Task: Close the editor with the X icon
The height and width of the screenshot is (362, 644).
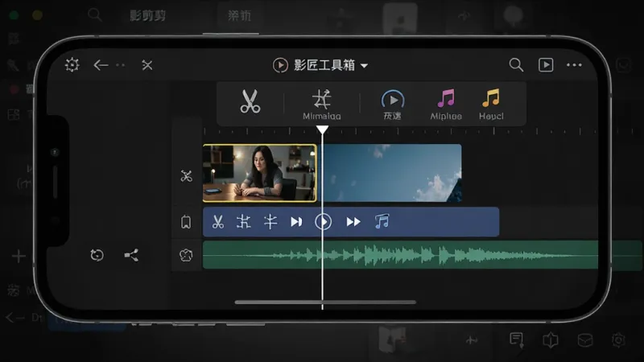Action: click(147, 65)
